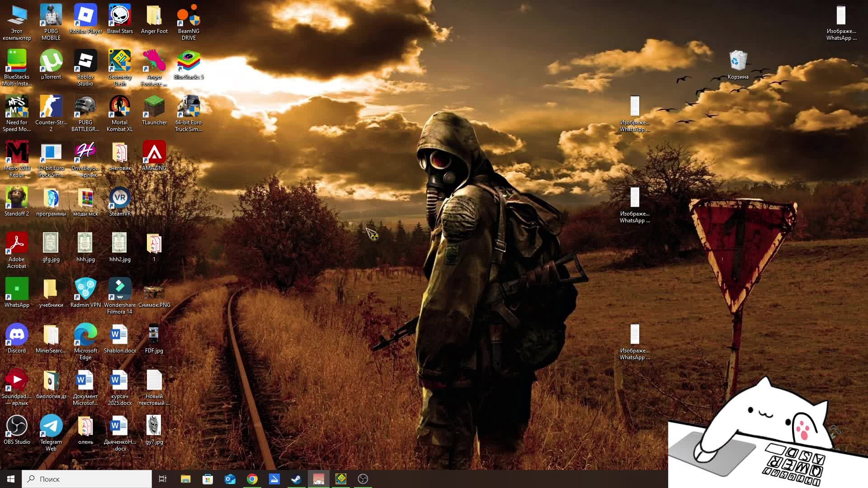Select the курсач 2025.docx document
The width and height of the screenshot is (868, 488).
pos(120,387)
